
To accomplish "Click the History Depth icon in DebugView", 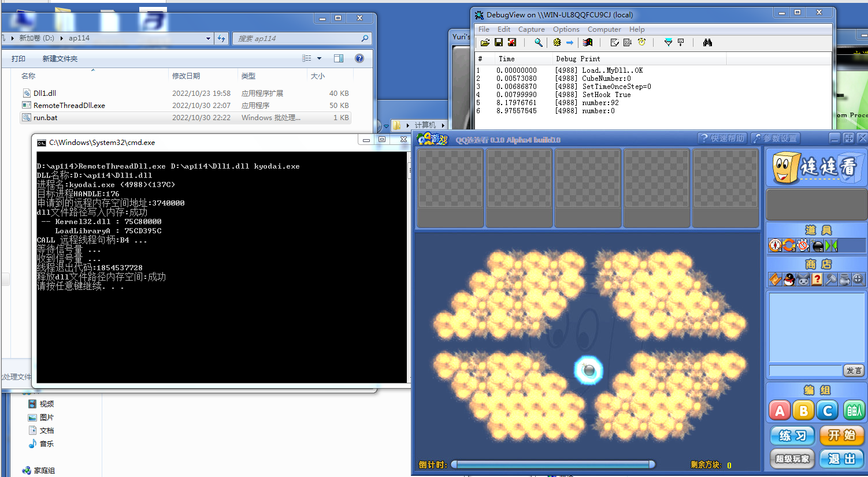I will coord(681,42).
